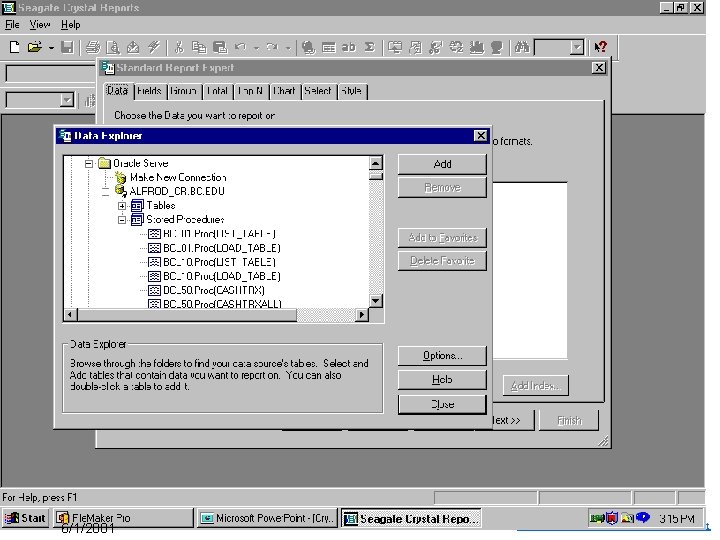Click the tree horizontal scroll left arrow

point(70,315)
